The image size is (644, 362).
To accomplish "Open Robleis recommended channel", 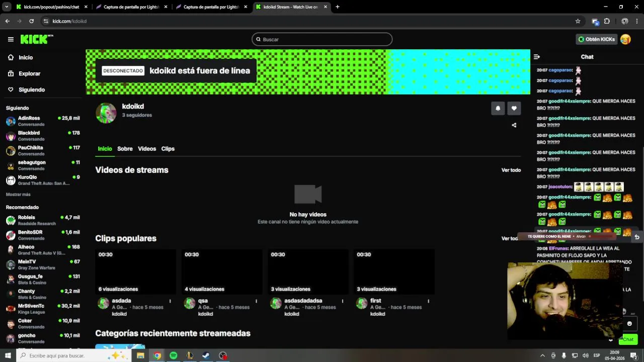I will coord(42,220).
